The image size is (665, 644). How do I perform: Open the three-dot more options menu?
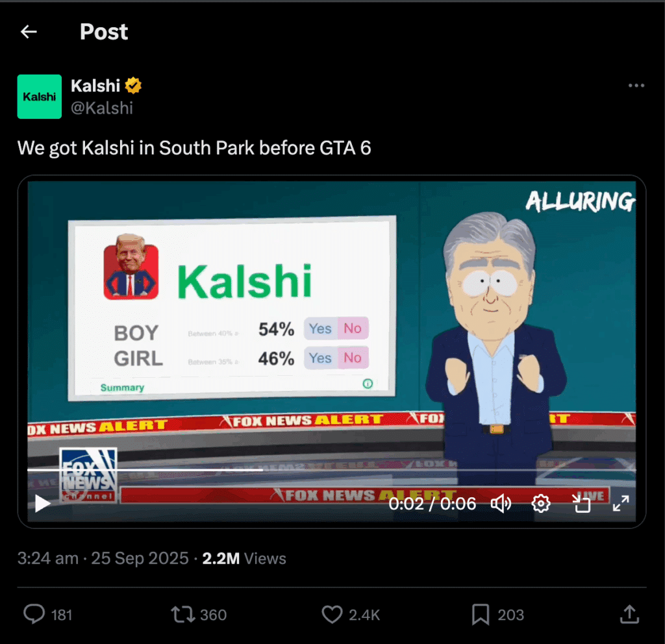pyautogui.click(x=636, y=86)
